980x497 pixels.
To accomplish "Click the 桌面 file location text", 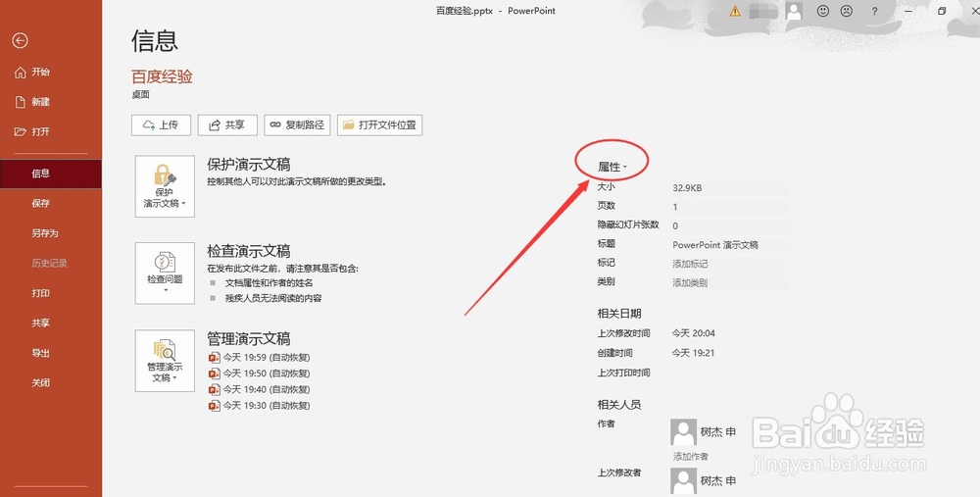I will click(x=140, y=95).
